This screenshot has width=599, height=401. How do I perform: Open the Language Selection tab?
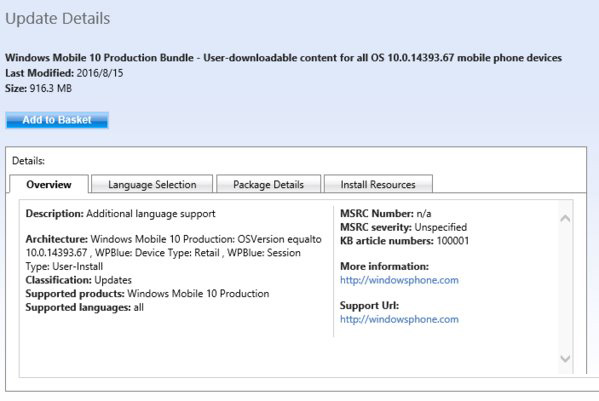pyautogui.click(x=152, y=184)
